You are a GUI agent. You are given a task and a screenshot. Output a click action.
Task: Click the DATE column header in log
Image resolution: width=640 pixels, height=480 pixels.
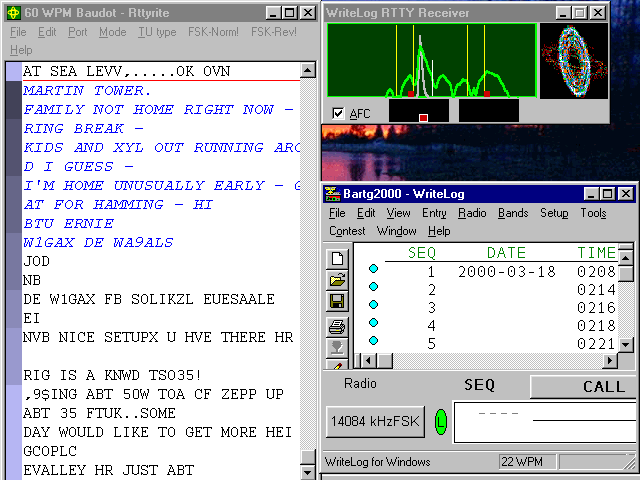pos(506,253)
